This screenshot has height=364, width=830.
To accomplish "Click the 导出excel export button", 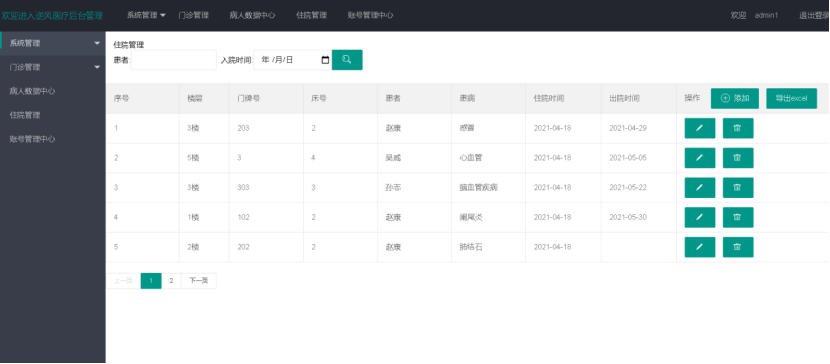I will [x=791, y=98].
